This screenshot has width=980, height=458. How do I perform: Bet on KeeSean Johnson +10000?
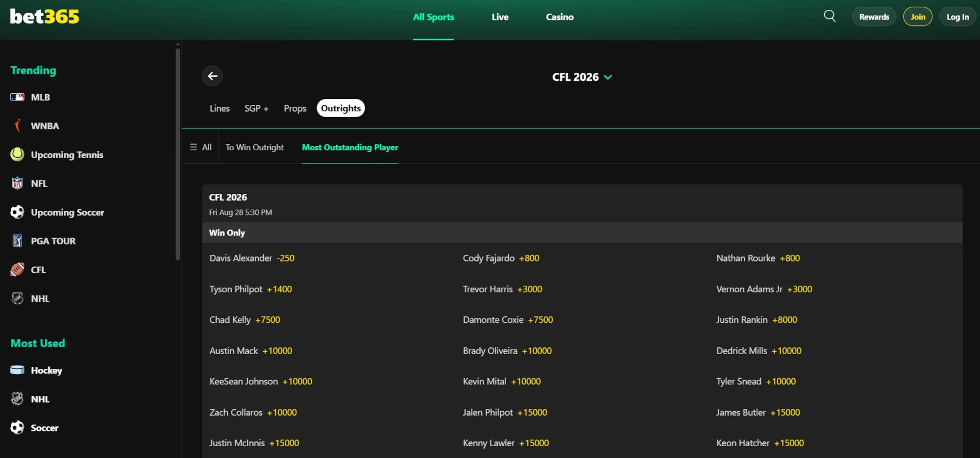coord(261,382)
